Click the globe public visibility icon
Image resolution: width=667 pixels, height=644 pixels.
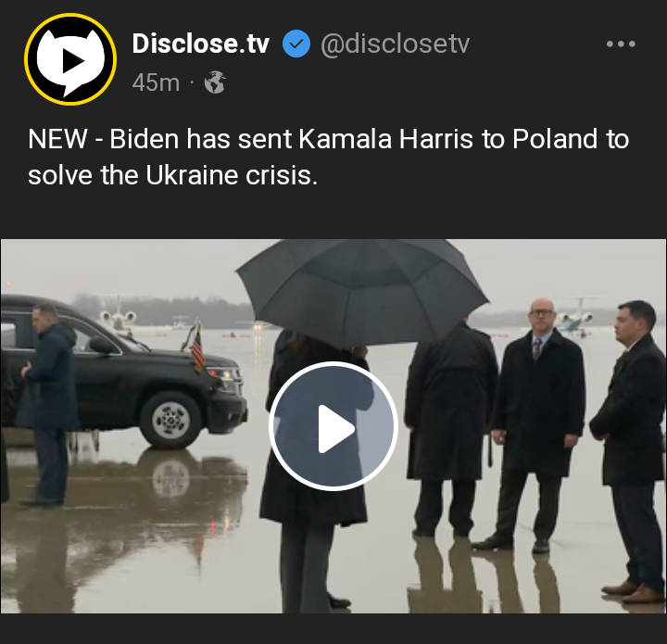215,82
